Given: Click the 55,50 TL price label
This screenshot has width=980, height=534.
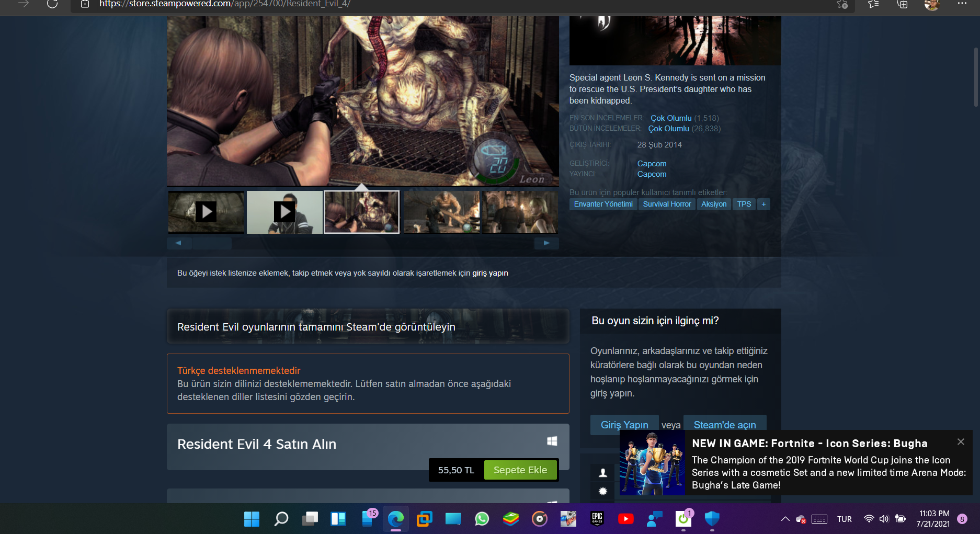Looking at the screenshot, I should [x=456, y=470].
